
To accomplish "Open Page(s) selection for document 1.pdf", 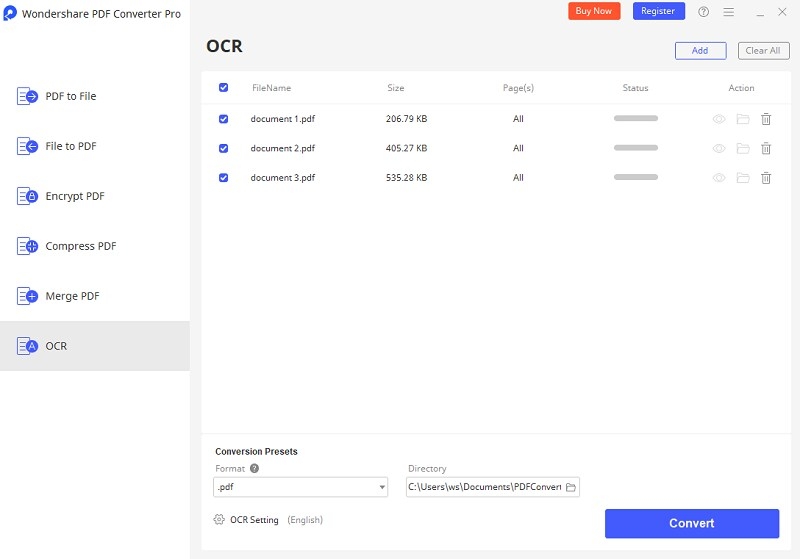I will click(518, 119).
